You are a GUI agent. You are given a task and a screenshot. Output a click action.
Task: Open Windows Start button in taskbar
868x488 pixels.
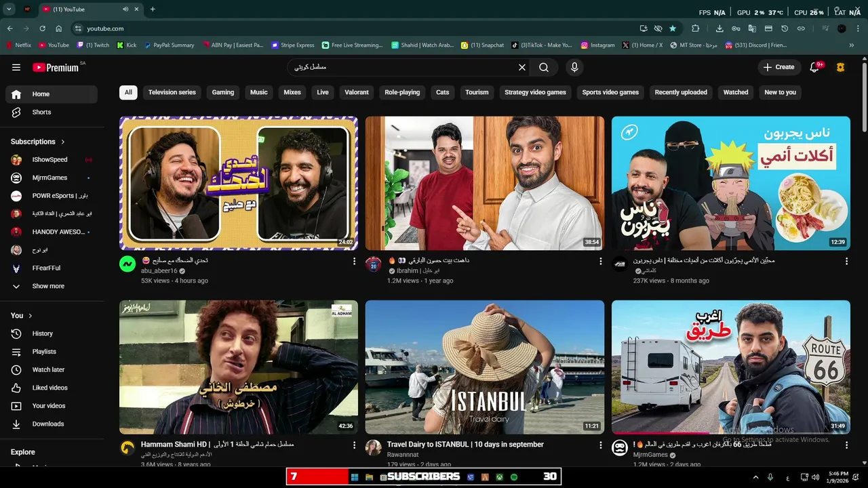click(354, 477)
